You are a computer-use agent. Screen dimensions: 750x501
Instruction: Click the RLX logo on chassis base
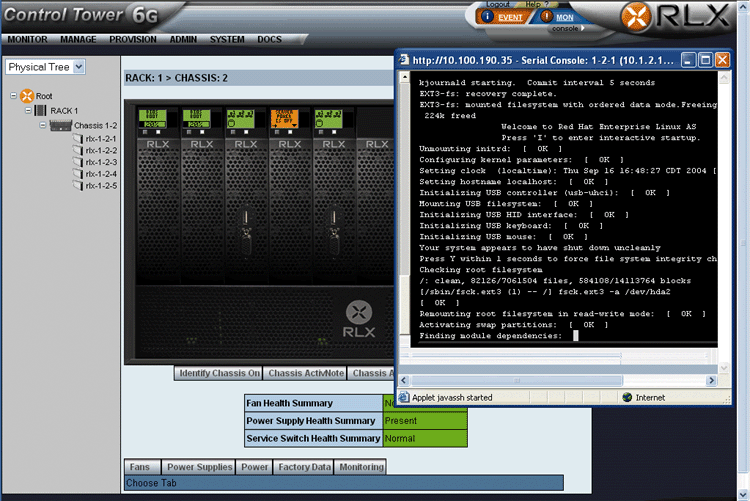pyautogui.click(x=359, y=319)
